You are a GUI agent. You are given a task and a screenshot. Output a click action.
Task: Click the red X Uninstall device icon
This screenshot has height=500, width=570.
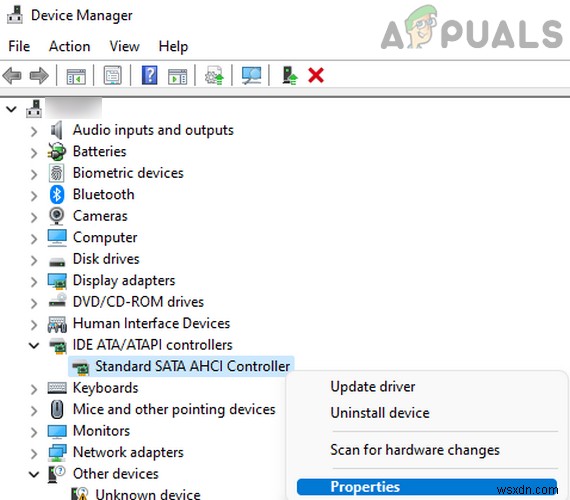click(x=316, y=75)
